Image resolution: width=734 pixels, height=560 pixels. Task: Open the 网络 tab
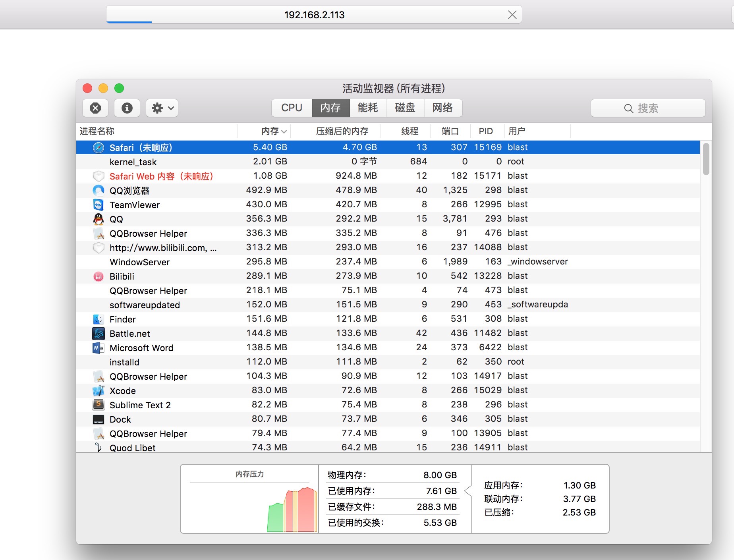(443, 108)
